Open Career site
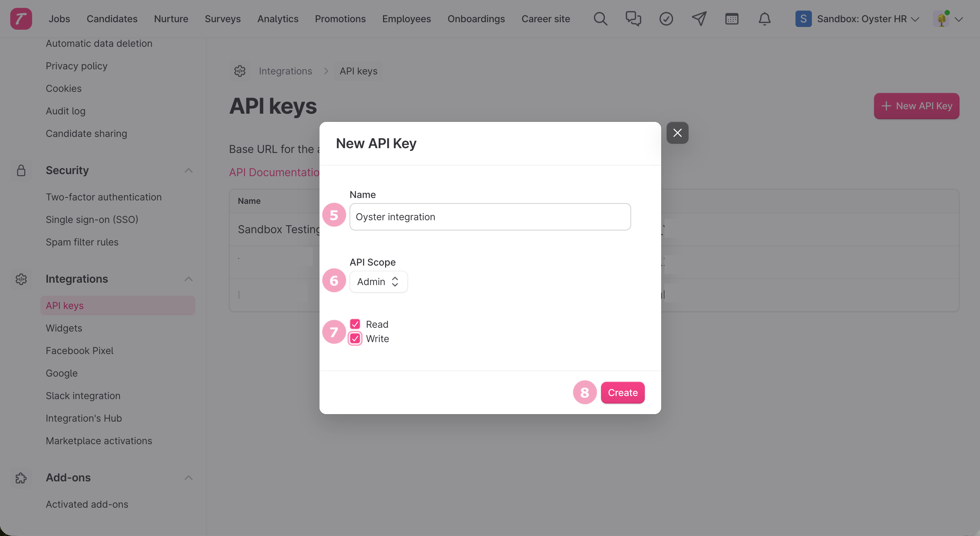Screen dimensions: 980x536 [546, 19]
